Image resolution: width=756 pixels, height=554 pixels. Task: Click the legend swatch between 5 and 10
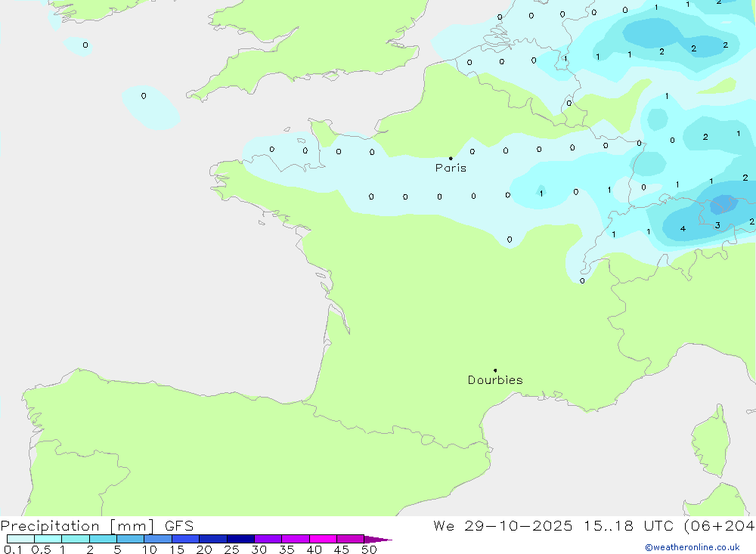(131, 539)
